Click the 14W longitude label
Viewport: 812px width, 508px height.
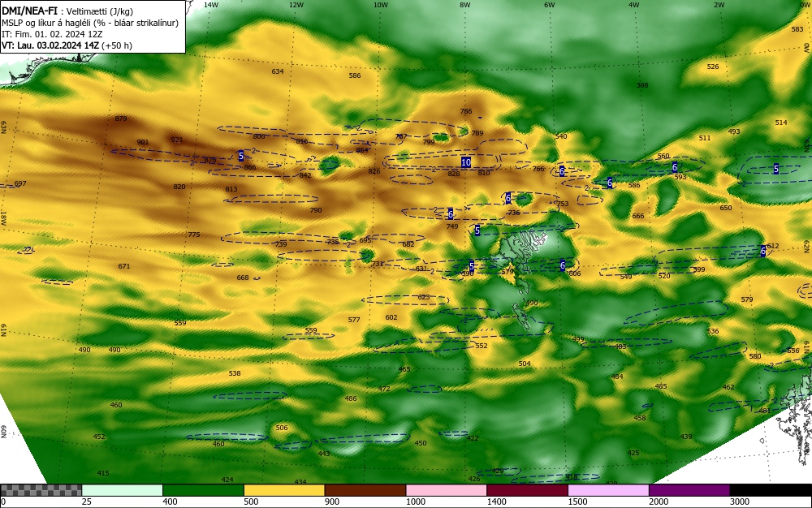tap(211, 5)
